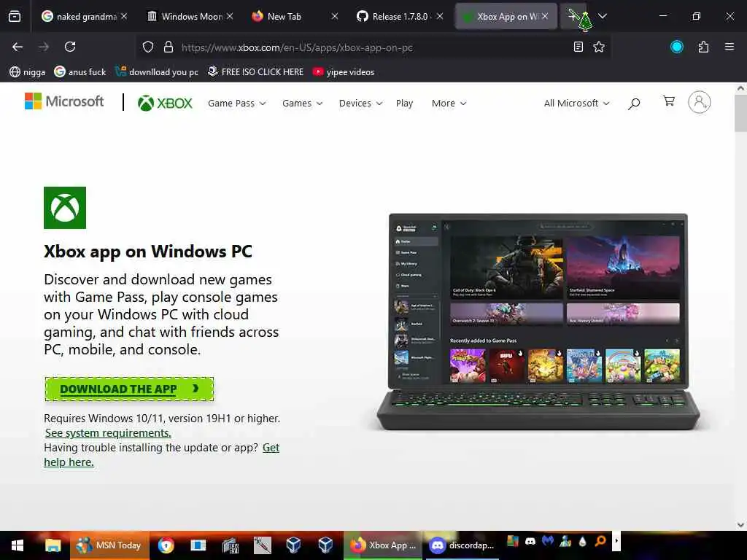This screenshot has height=560, width=747.
Task: Open the second VirtualBox cube taskbar icon
Action: [x=325, y=545]
